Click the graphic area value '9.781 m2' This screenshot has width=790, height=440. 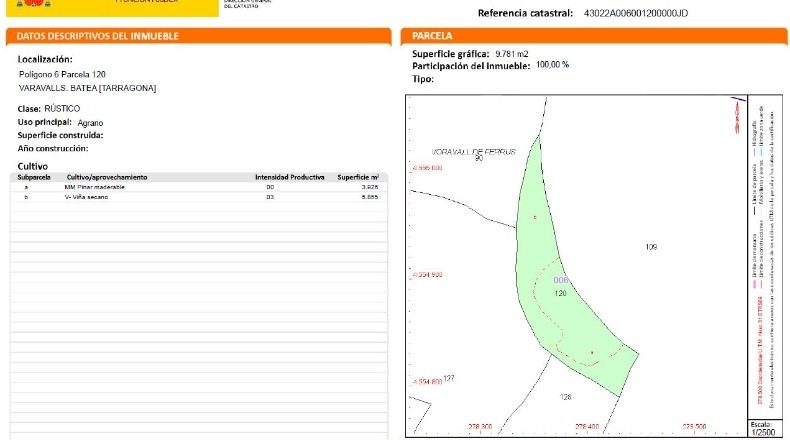(x=512, y=54)
